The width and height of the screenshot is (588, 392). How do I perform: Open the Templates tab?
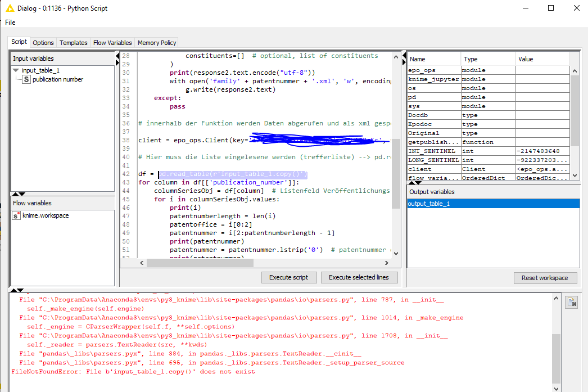coord(74,43)
